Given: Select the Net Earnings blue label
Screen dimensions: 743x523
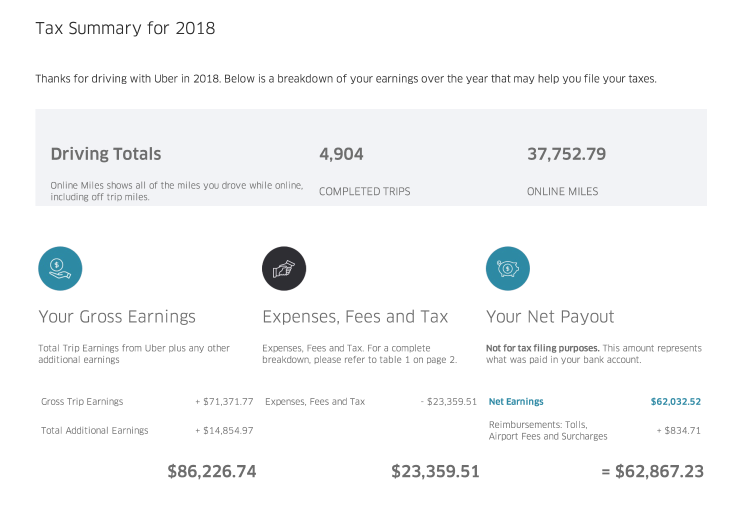Looking at the screenshot, I should (x=516, y=402).
